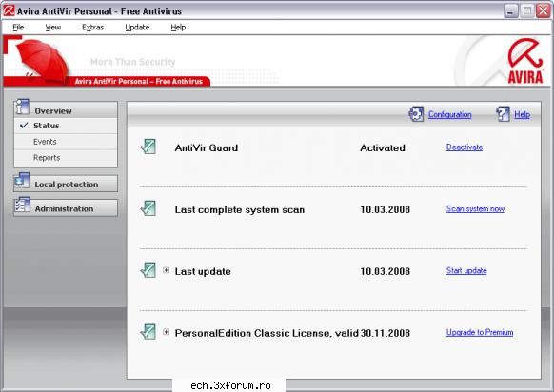The image size is (554, 392).
Task: Open the Configuration link
Action: [x=450, y=115]
